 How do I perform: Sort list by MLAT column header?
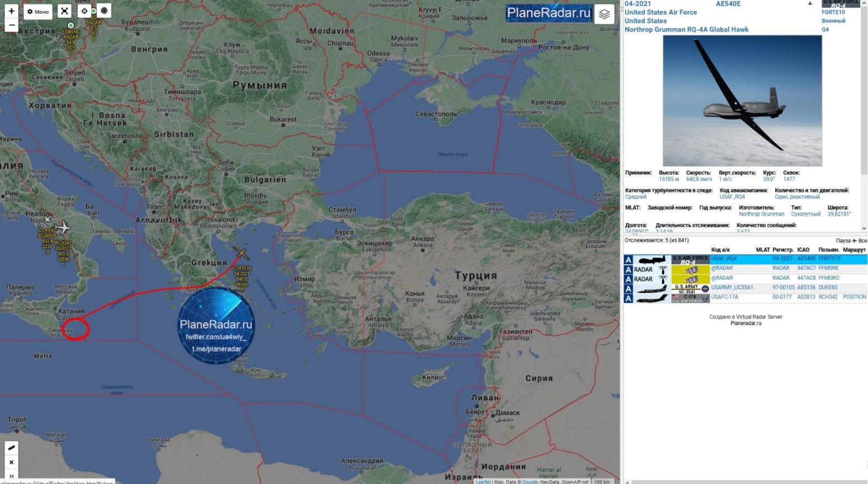point(763,250)
